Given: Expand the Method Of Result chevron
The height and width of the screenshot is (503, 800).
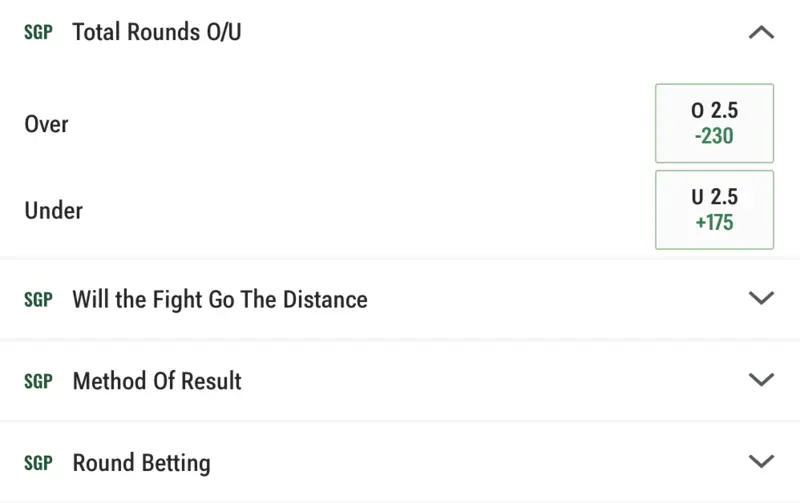Looking at the screenshot, I should coord(761,380).
